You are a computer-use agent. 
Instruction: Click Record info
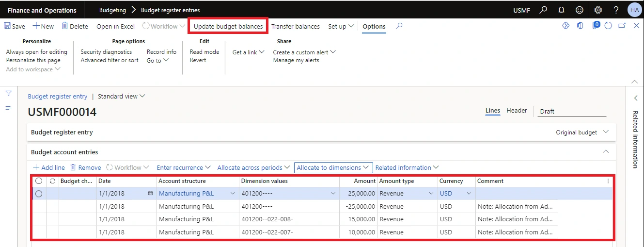[161, 52]
